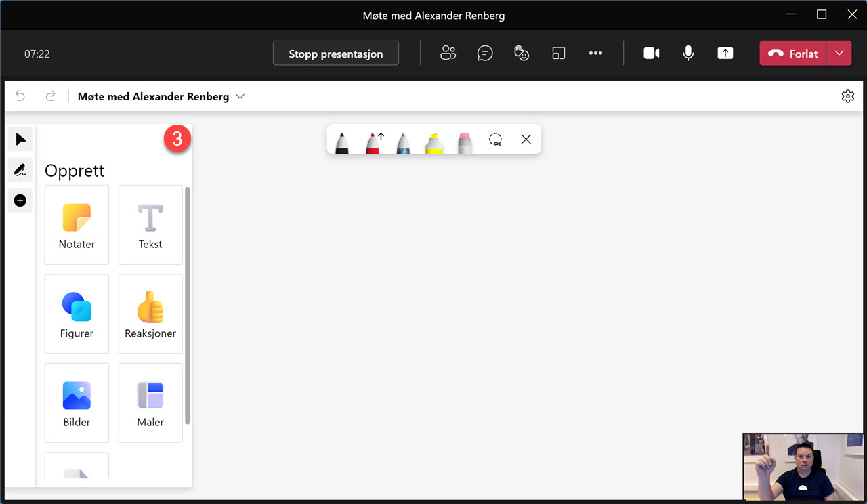
Task: Choose the yellow highlighter tool
Action: (x=433, y=142)
